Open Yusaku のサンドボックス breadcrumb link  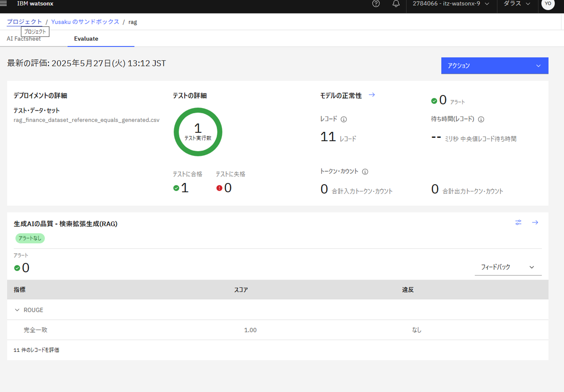[x=85, y=22]
